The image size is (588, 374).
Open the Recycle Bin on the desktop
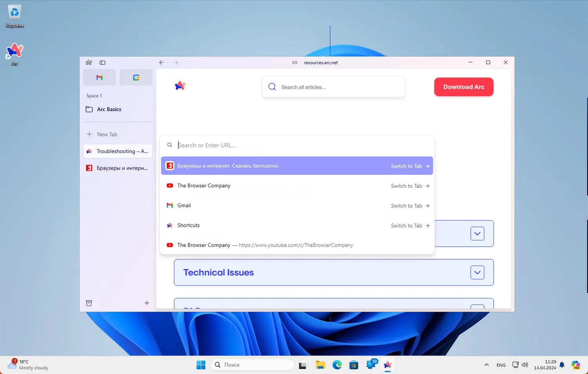point(15,16)
